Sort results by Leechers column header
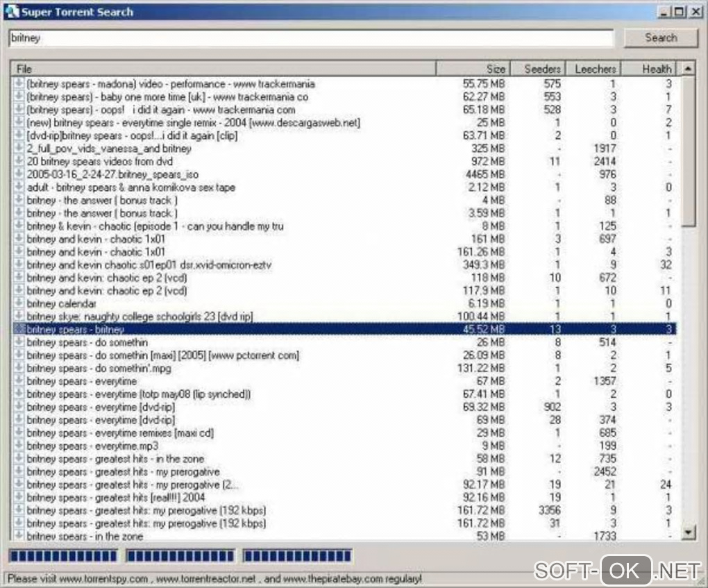Viewport: 708px width, 588px height. pos(593,69)
